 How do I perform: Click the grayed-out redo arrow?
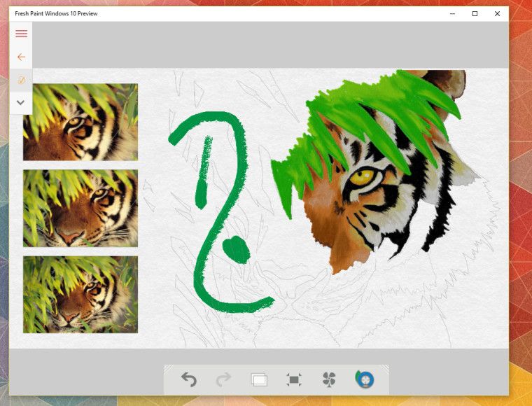click(x=223, y=379)
